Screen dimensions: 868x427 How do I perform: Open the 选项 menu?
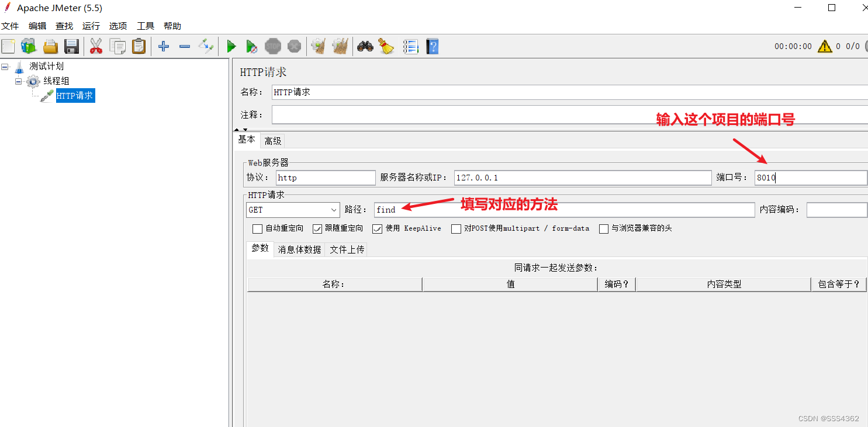coord(118,26)
